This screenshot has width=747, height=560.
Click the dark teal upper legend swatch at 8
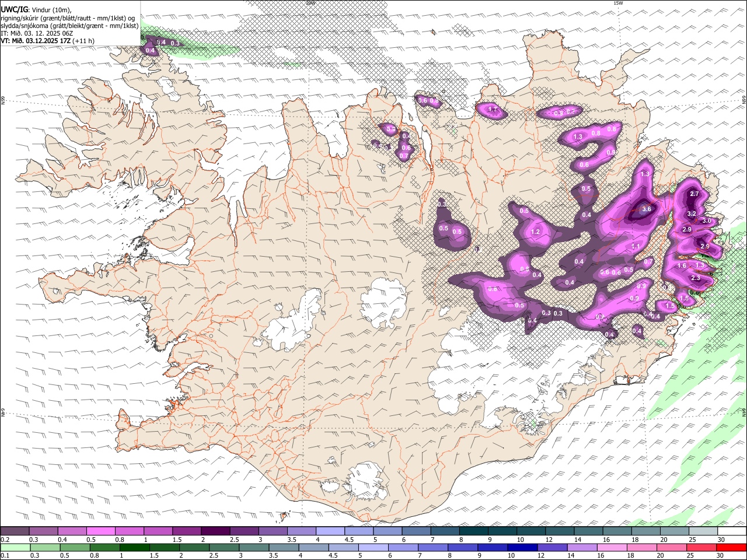click(473, 531)
